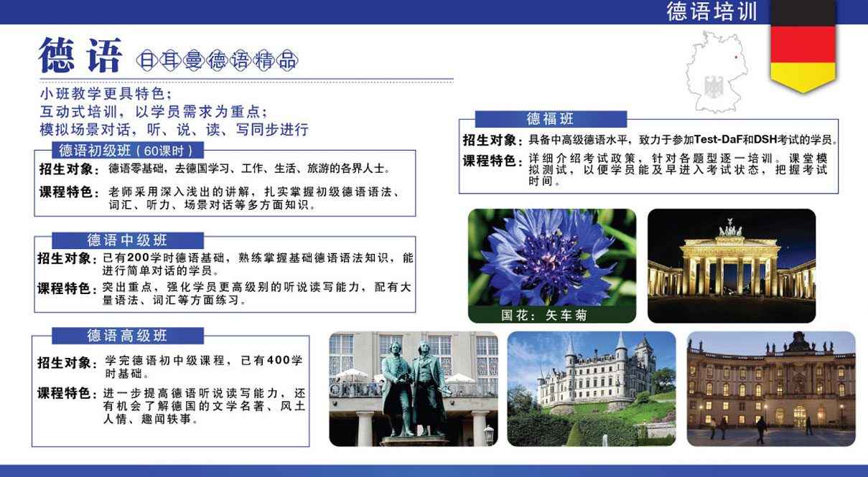Click 招生对象 in the 初级班 box
This screenshot has height=477, width=868.
click(67, 170)
